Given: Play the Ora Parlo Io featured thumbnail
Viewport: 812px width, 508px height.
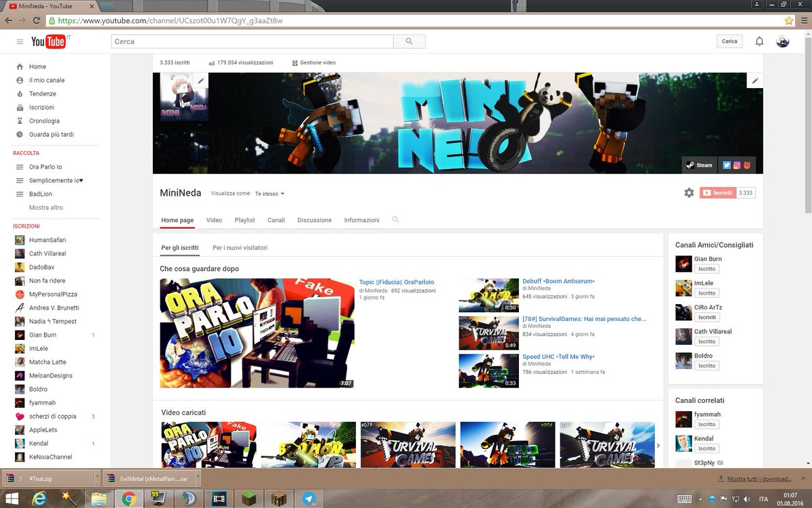Looking at the screenshot, I should (257, 333).
